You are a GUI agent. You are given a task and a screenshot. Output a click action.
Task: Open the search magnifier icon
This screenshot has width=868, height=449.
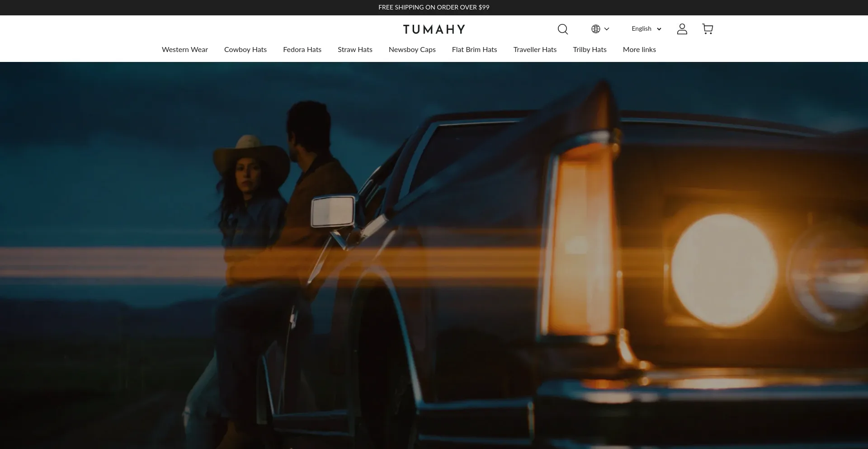(562, 29)
